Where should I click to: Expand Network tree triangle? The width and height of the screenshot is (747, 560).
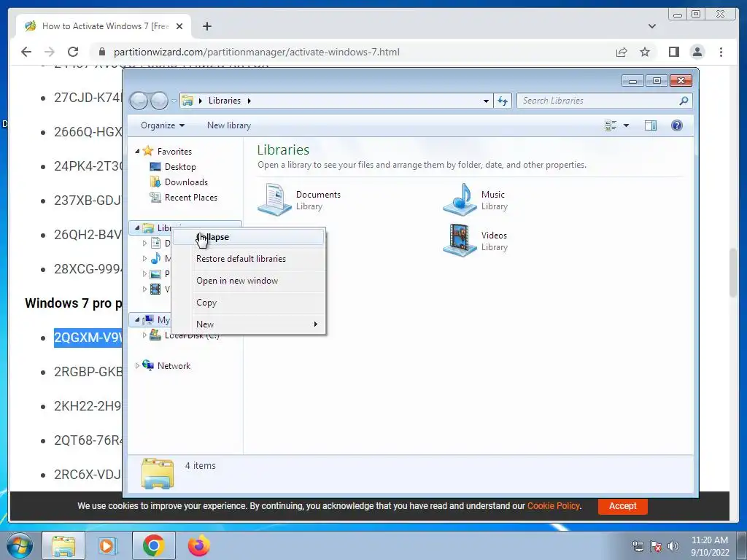[x=137, y=366]
